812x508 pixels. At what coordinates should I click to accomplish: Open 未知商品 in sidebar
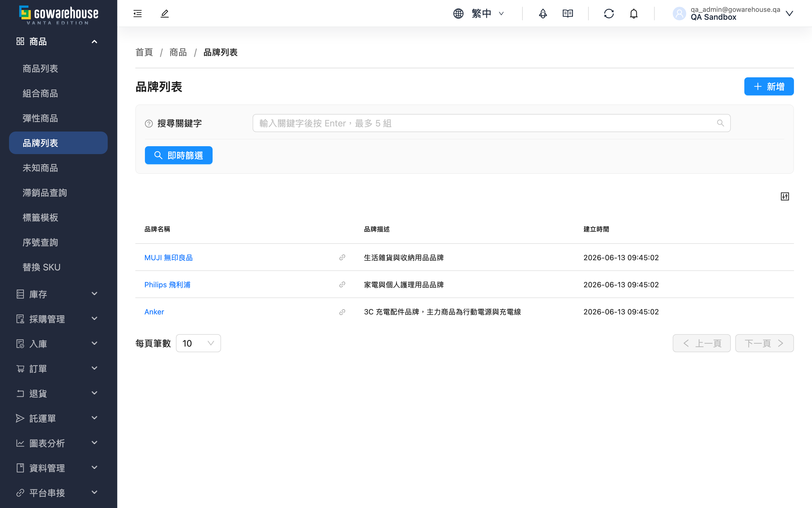pyautogui.click(x=58, y=168)
